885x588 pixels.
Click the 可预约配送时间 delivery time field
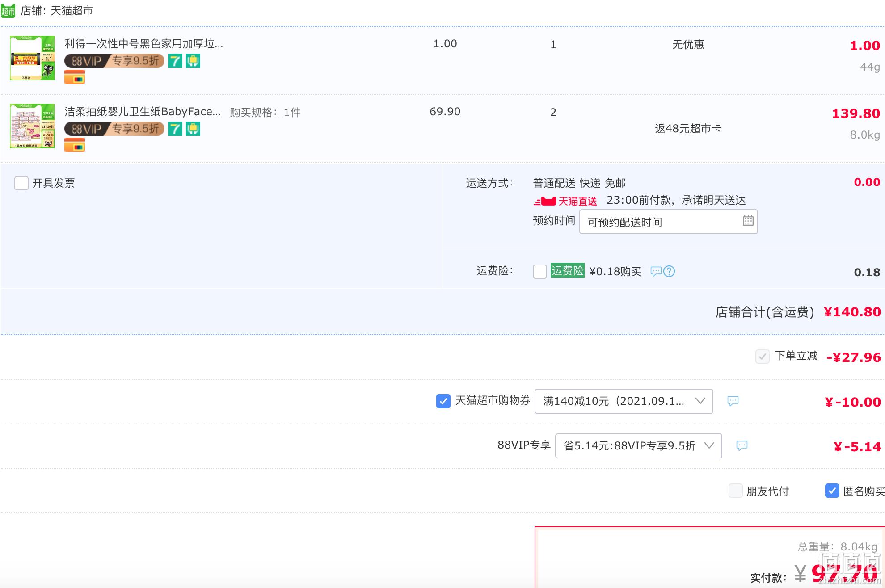point(668,222)
